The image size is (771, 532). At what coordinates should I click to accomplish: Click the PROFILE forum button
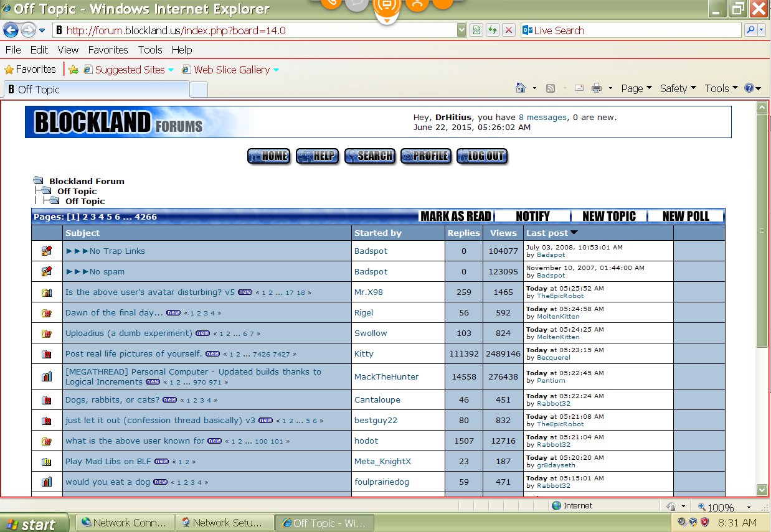coord(426,156)
